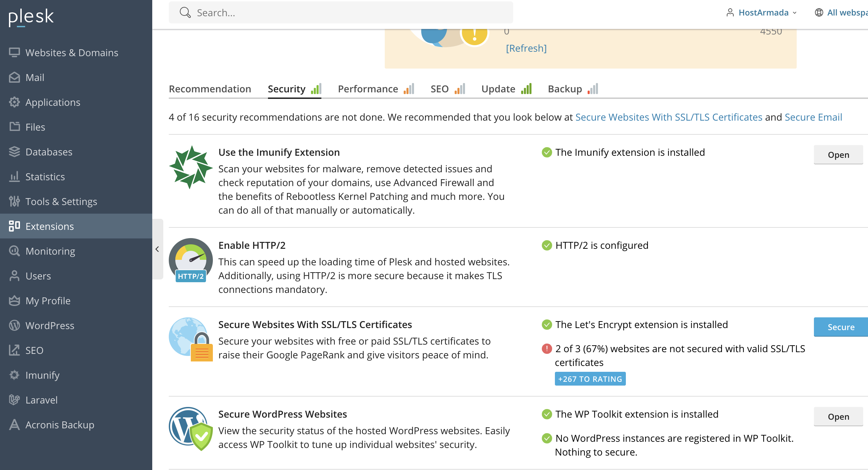Click the WordPress shield thumbnail
The height and width of the screenshot is (470, 868).
click(x=191, y=429)
